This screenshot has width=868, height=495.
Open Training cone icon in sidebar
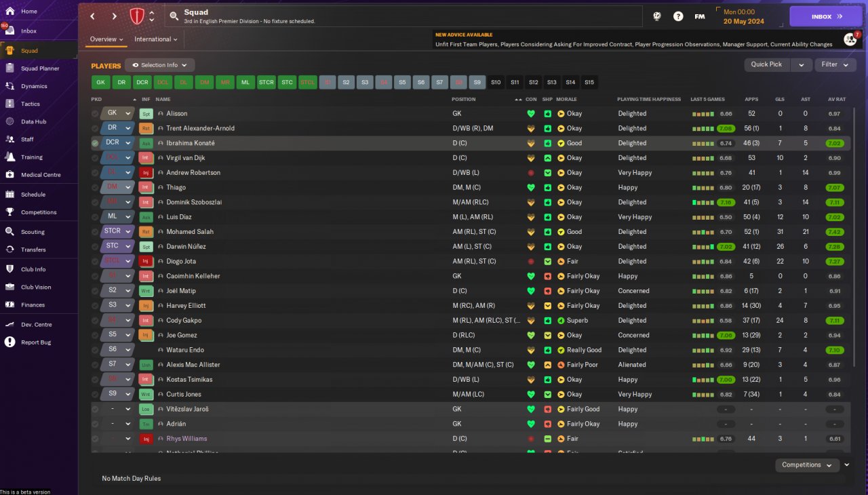point(10,157)
